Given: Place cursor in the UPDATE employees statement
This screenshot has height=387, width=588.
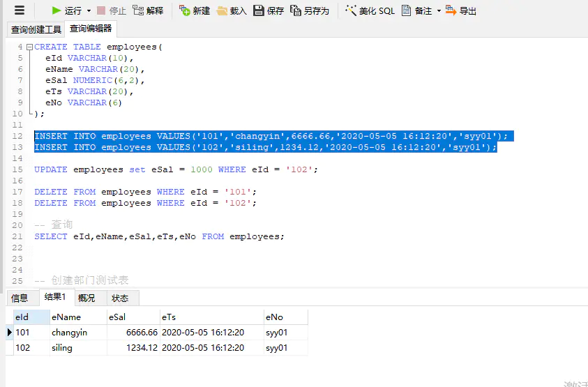Looking at the screenshot, I should tap(176, 169).
